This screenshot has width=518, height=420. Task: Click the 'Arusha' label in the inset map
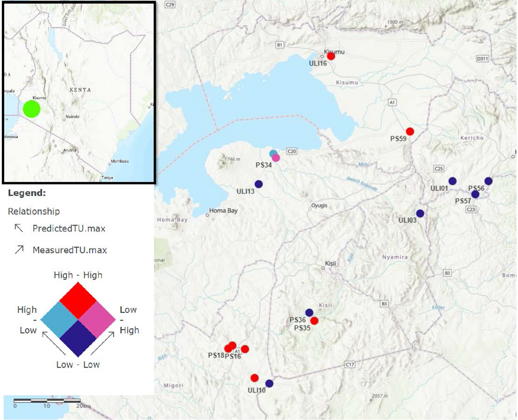click(x=70, y=150)
